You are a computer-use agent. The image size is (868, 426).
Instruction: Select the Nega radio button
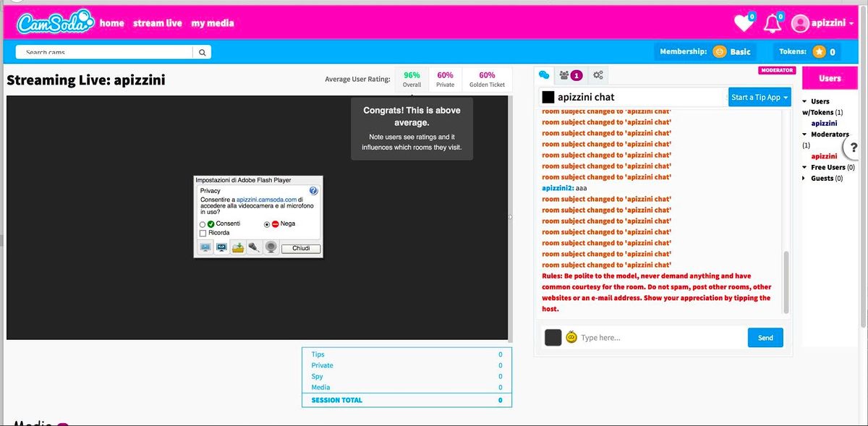(x=266, y=224)
